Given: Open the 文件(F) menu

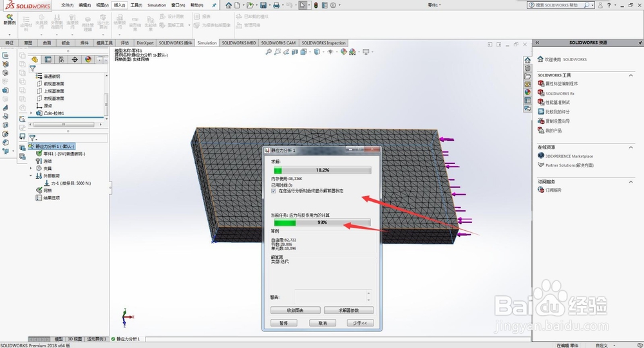Looking at the screenshot, I should 68,5.
